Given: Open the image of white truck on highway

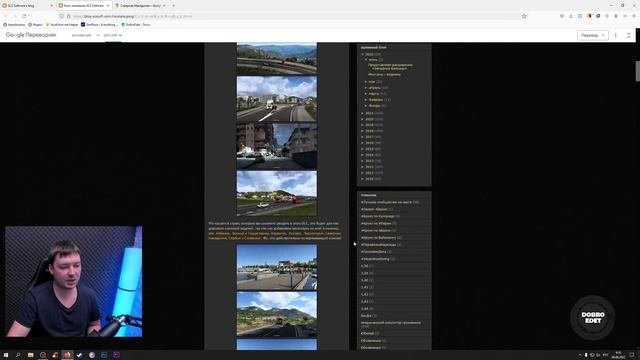Looking at the screenshot, I should coord(277,99).
